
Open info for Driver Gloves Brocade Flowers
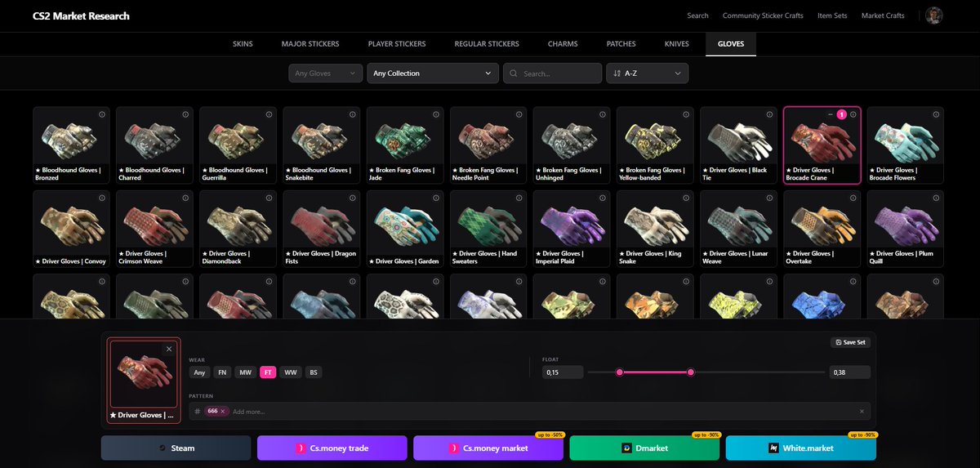[x=935, y=114]
